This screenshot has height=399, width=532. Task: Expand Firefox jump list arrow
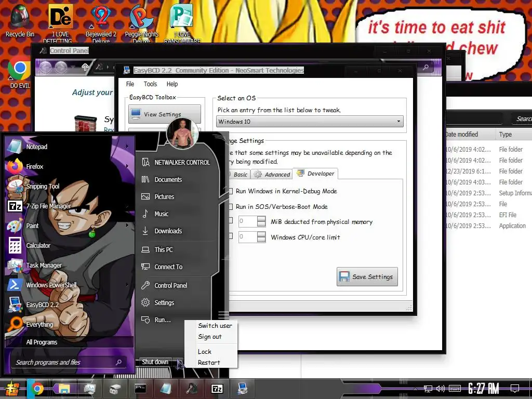coord(128,166)
